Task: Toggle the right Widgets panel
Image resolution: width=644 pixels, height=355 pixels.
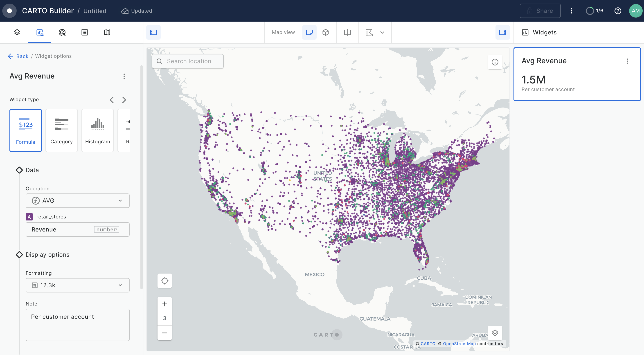Action: click(502, 32)
